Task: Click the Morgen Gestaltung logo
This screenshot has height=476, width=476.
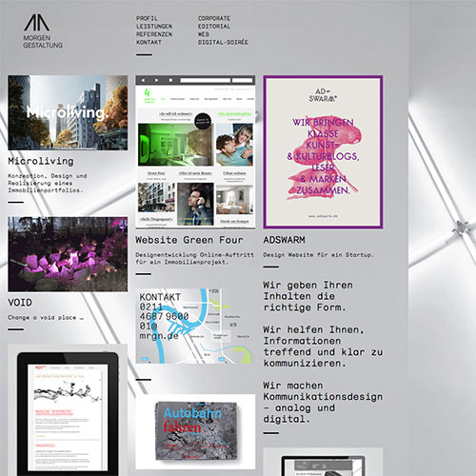Action: click(x=43, y=31)
